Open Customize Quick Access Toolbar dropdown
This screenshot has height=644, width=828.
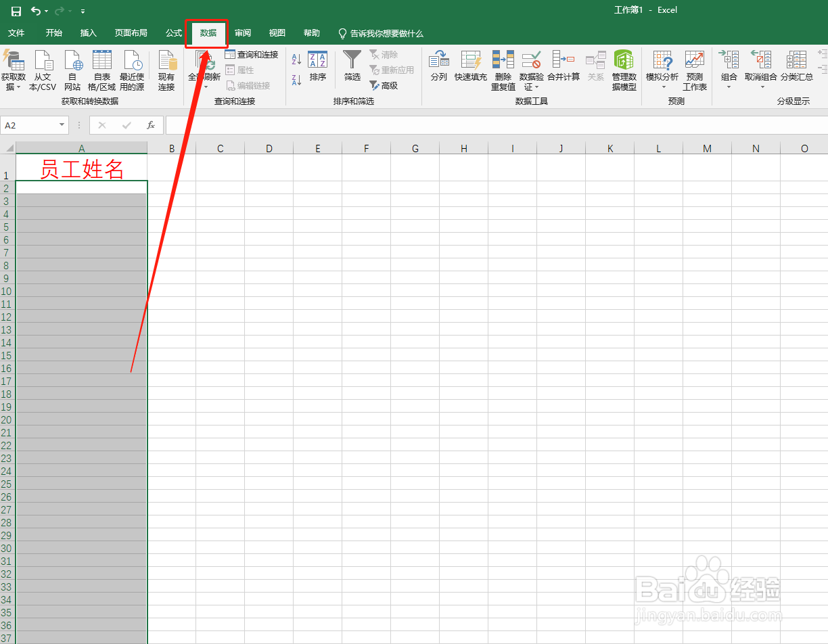click(x=83, y=11)
